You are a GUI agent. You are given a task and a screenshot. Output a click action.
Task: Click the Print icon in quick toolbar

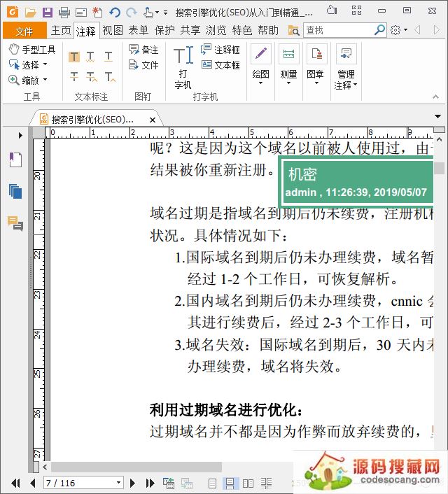pos(64,12)
